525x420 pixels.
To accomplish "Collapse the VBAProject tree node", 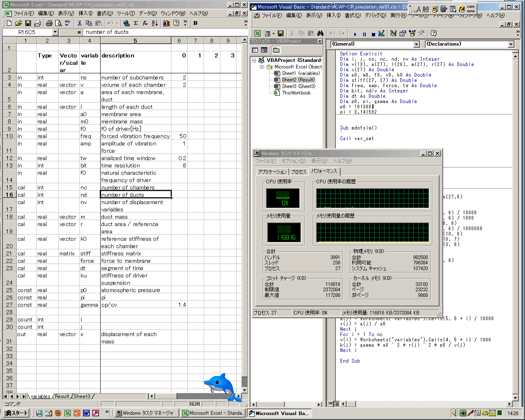I will coord(254,60).
